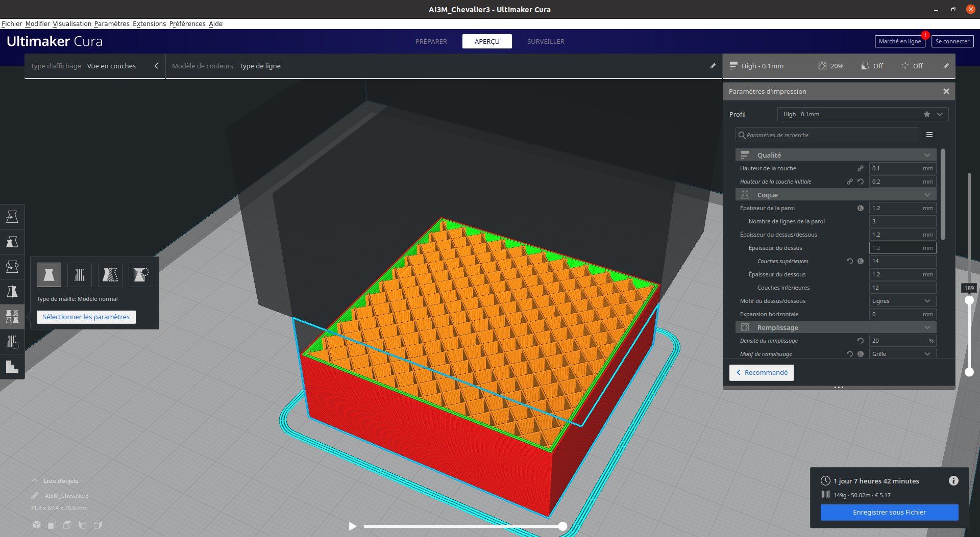Select AI3M_Chevalier3 in the object list

(66, 496)
